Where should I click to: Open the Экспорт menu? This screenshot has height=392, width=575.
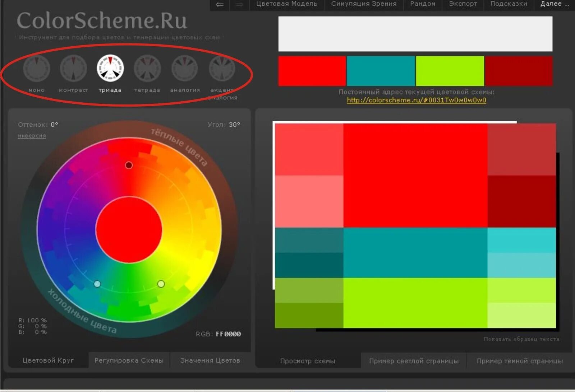pos(463,4)
